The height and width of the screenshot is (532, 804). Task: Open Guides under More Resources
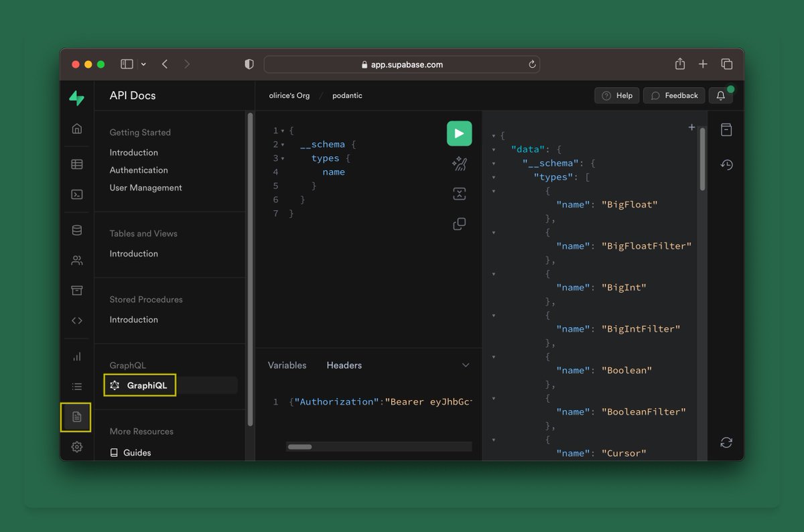click(x=131, y=453)
